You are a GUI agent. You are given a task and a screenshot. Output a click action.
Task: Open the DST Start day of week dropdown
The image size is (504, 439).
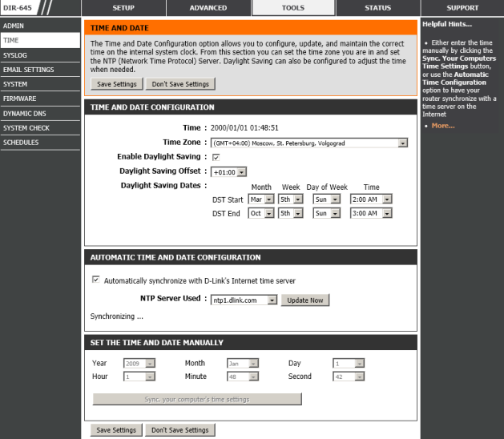coord(327,199)
